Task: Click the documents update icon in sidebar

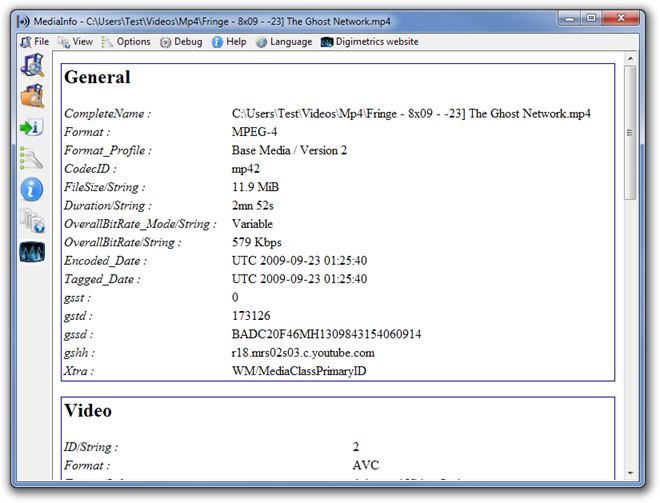Action: click(x=32, y=221)
